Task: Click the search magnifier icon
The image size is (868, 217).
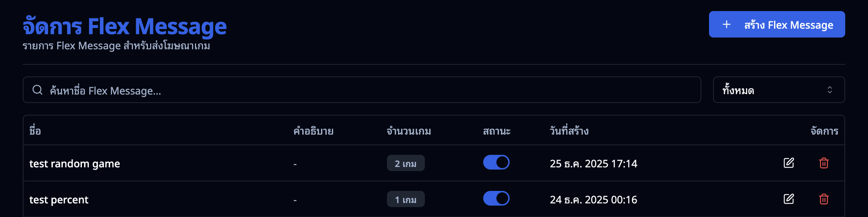Action: click(x=38, y=89)
